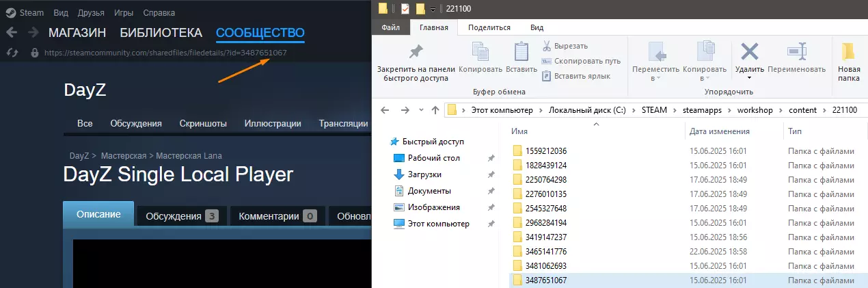This screenshot has width=868, height=288.
Task: Click the Новая папка ribbon button
Action: coord(849,62)
